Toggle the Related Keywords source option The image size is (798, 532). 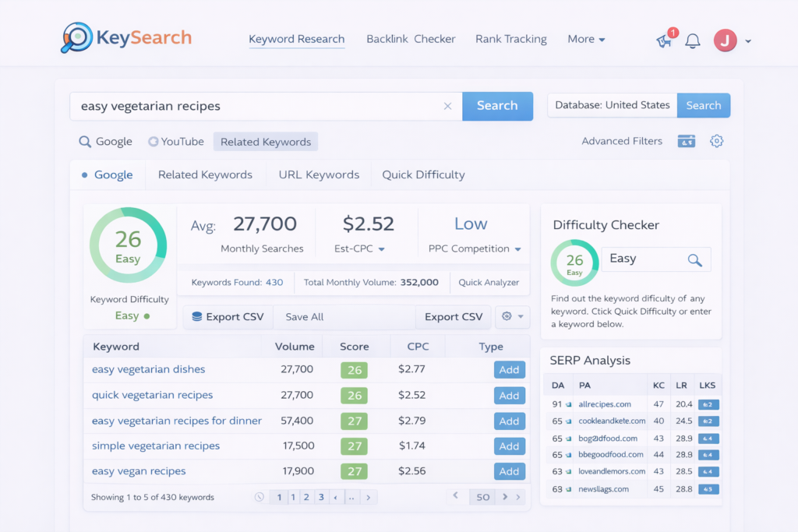[265, 142]
